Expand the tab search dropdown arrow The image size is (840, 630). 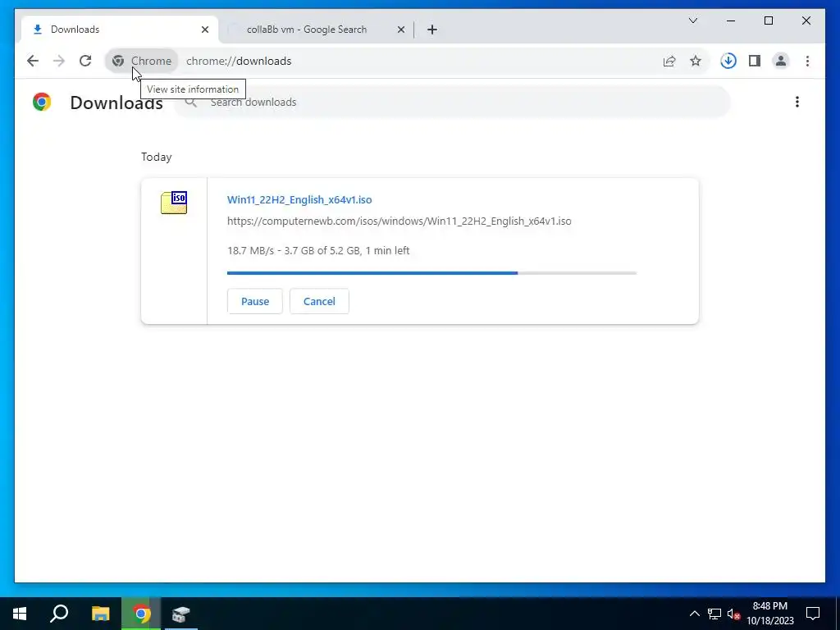click(x=692, y=21)
